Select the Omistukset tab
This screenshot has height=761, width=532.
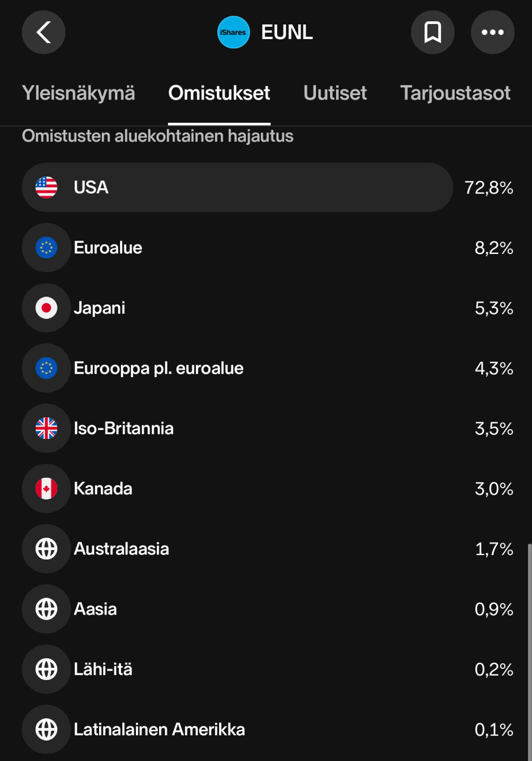click(219, 93)
